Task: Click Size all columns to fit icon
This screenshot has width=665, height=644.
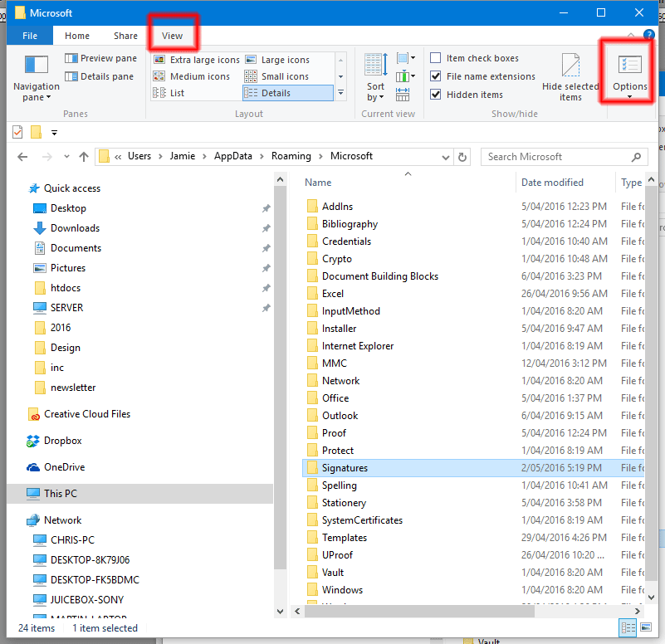Action: click(403, 94)
